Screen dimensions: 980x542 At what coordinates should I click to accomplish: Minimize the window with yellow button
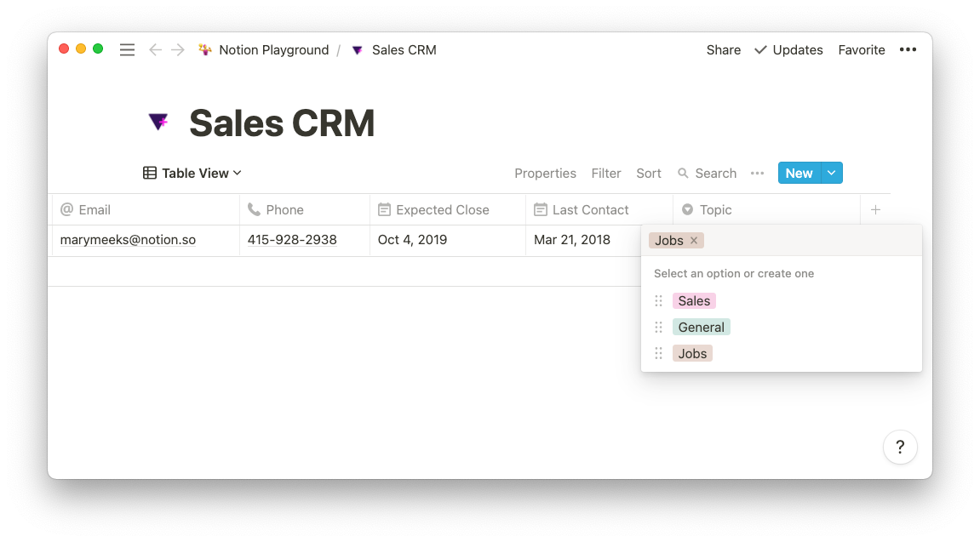(x=81, y=48)
